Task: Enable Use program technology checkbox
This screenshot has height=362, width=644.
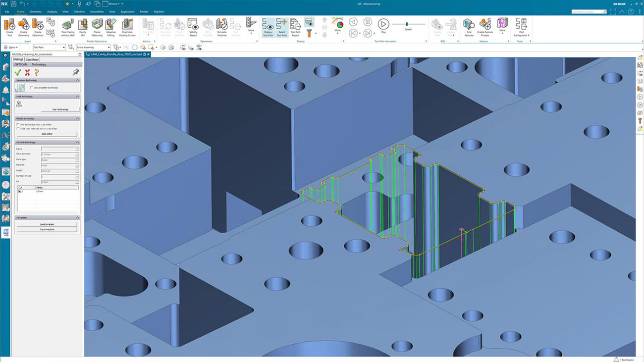Action: coord(32,88)
